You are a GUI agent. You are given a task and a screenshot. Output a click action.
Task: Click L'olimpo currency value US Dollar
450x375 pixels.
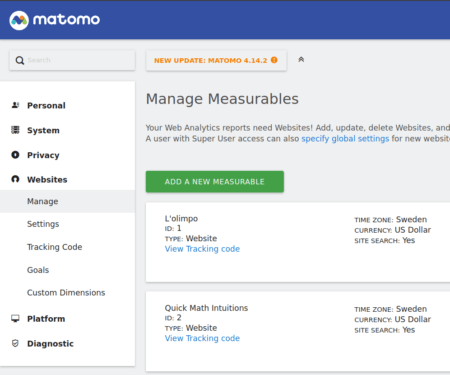click(413, 230)
